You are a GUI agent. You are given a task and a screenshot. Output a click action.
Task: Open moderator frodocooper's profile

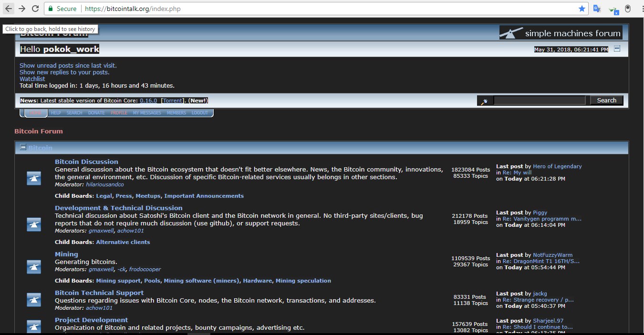(x=145, y=269)
